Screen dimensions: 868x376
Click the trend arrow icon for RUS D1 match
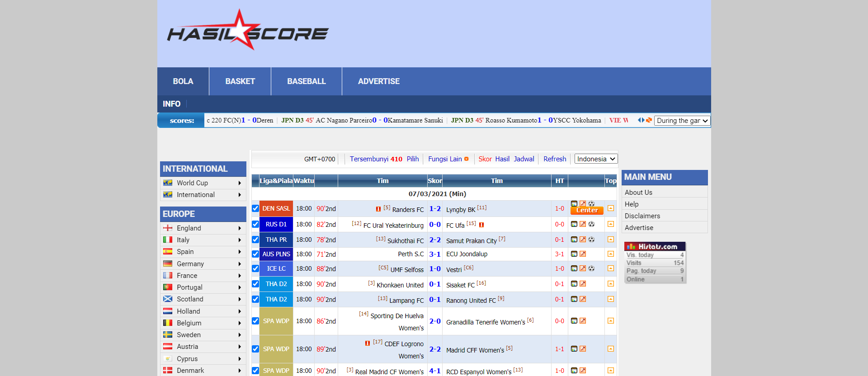point(583,224)
